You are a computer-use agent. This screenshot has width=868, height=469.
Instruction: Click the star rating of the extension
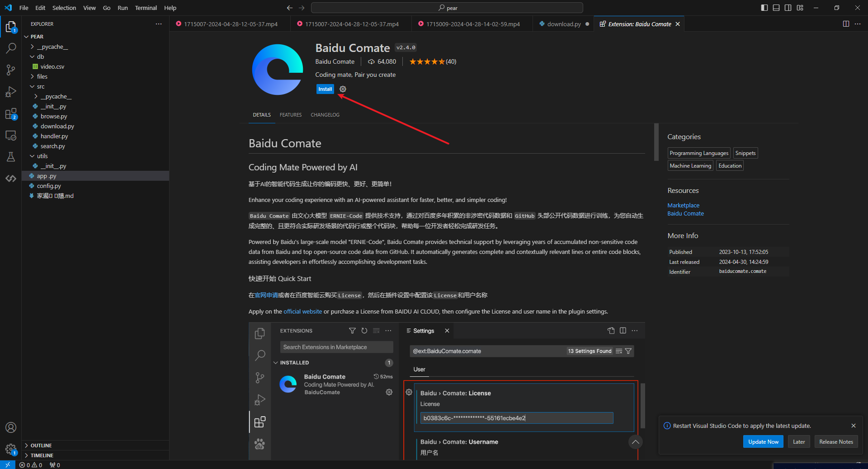click(433, 62)
